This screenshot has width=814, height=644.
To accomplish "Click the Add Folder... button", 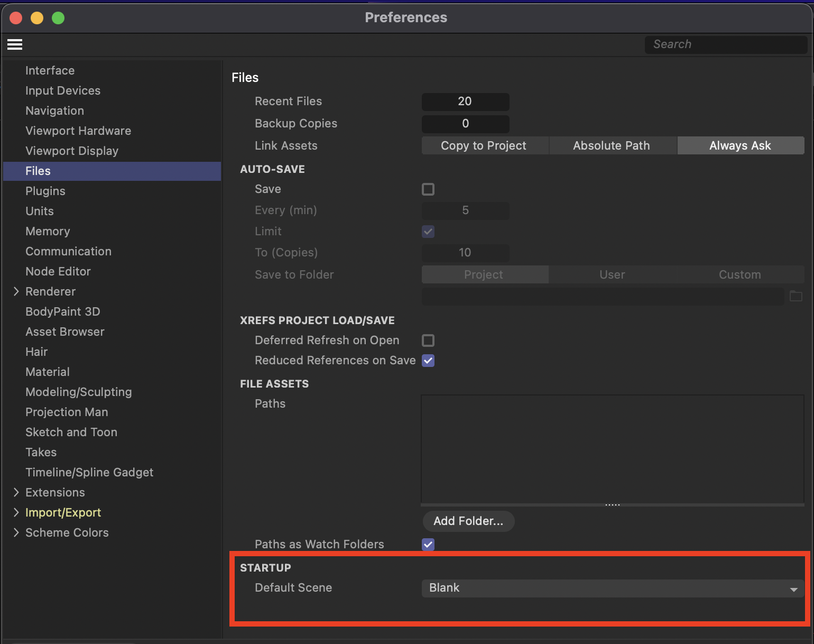I will coord(468,521).
